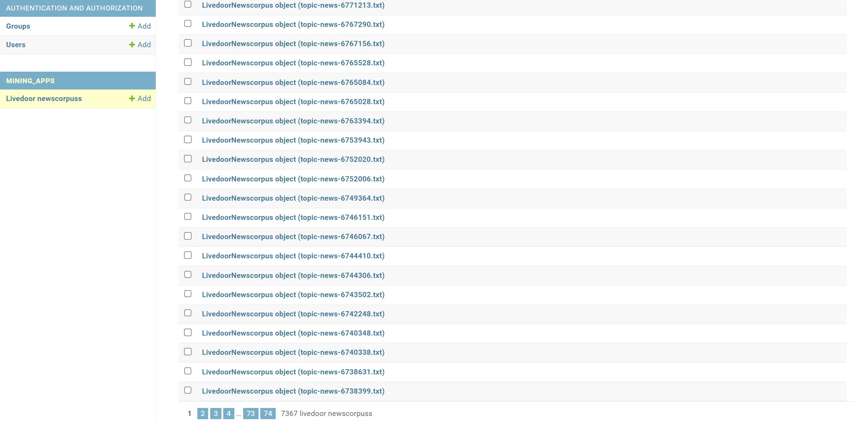This screenshot has height=423, width=868.
Task: Open object link topic-news-6765084.txt
Action: click(x=293, y=83)
